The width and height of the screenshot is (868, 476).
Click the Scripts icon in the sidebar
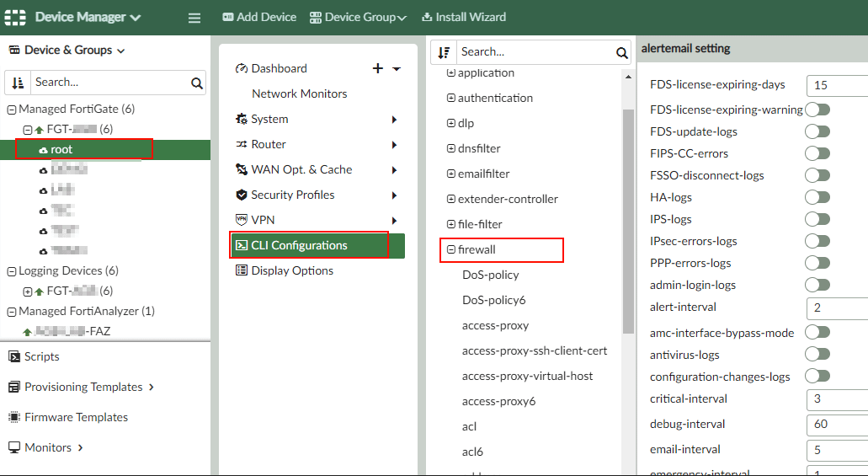click(x=13, y=356)
